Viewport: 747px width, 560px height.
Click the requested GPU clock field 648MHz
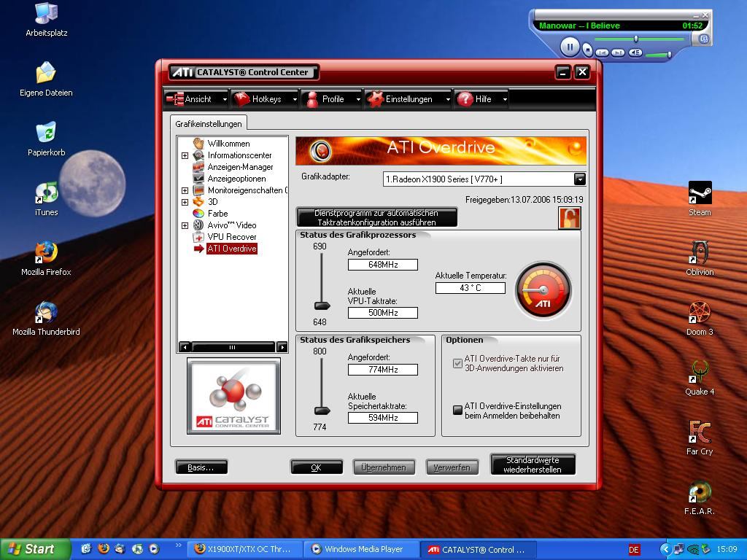tap(382, 264)
